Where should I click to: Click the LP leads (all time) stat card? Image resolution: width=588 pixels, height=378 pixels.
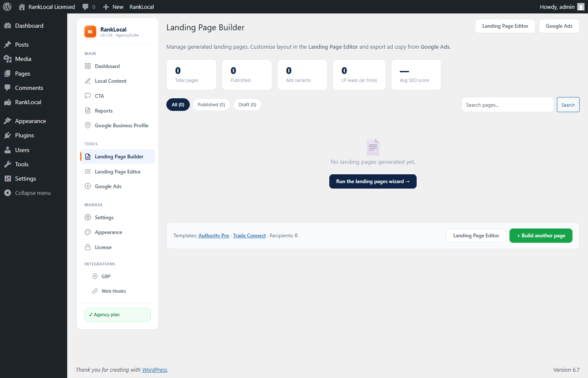[x=359, y=75]
